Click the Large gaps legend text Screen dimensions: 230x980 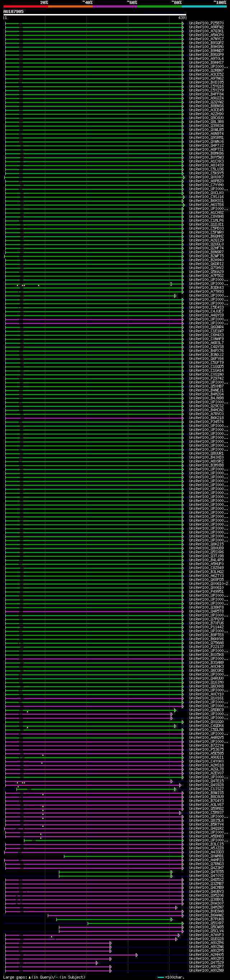(44, 977)
